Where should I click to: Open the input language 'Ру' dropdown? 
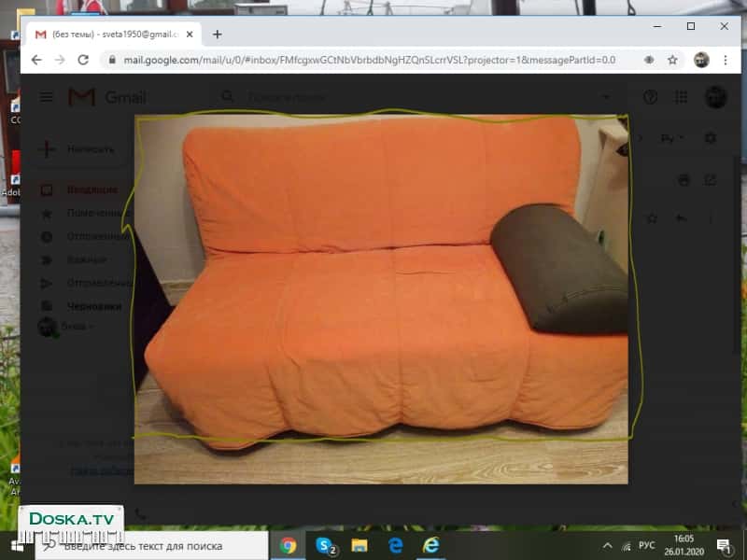(671, 138)
